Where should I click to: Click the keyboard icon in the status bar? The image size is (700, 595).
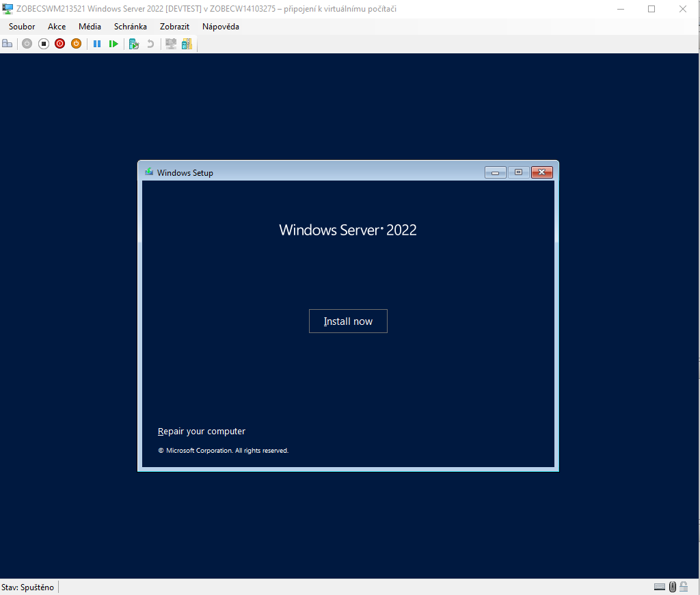(x=660, y=587)
